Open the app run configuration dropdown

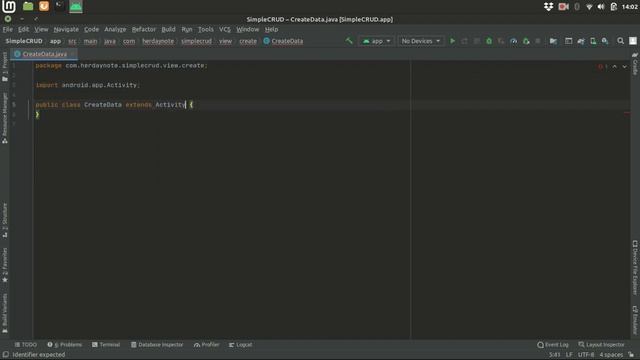(376, 41)
